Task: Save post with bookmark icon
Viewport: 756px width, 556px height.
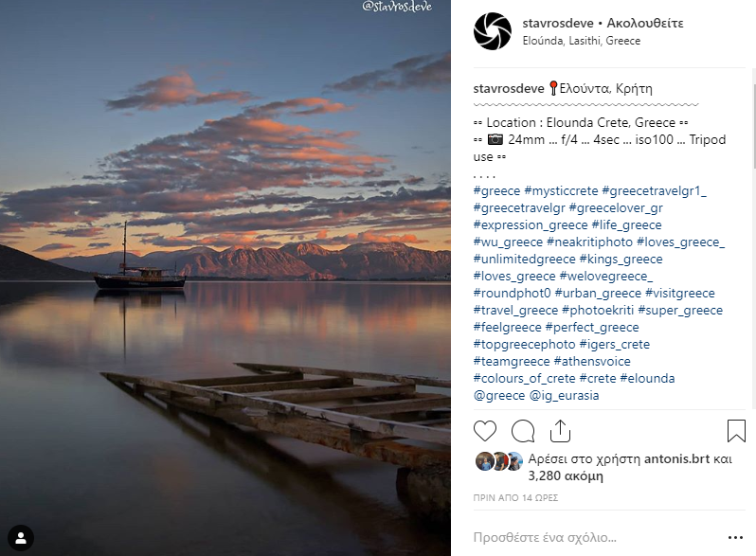Action: coord(736,431)
